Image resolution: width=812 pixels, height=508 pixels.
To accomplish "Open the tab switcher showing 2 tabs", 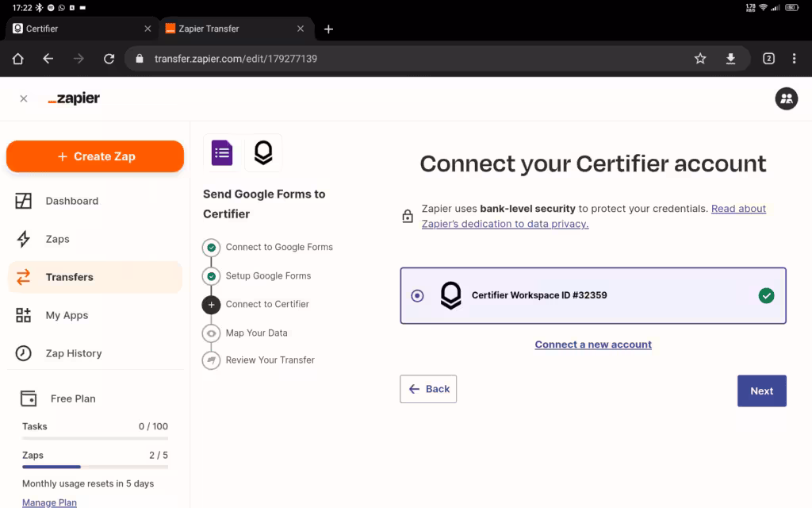I will (768, 59).
